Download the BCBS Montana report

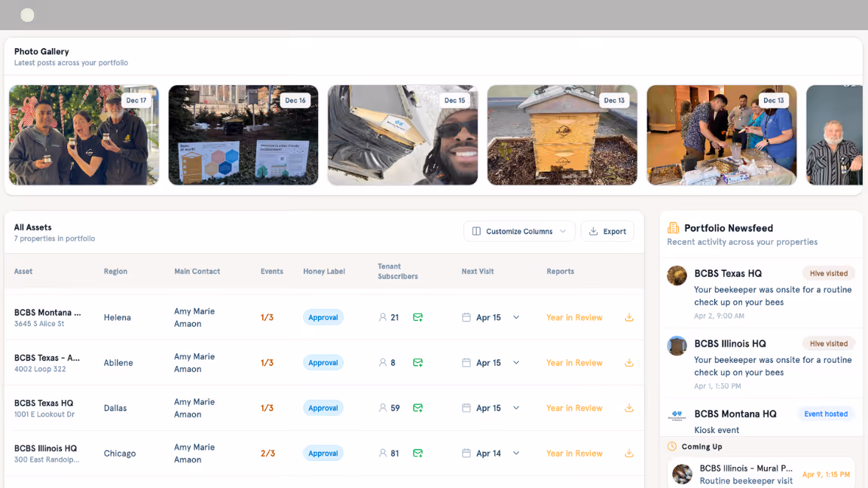(629, 318)
